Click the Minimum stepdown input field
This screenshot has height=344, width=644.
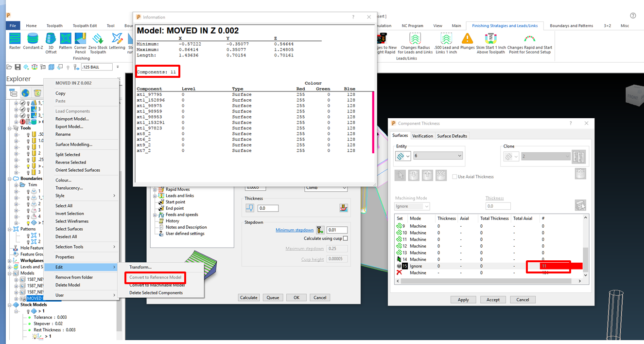pos(337,229)
